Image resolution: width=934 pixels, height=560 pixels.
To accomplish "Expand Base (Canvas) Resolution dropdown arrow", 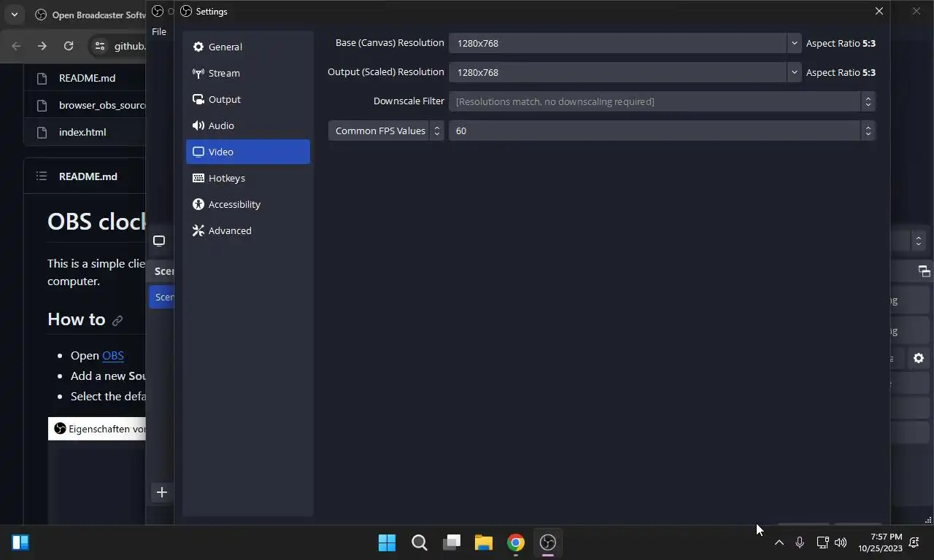I will [794, 43].
